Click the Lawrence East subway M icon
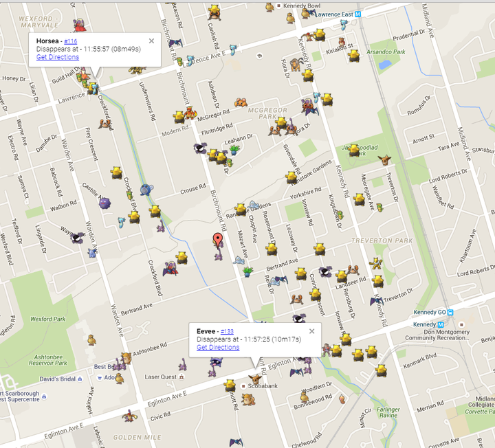Image resolution: width=495 pixels, height=448 pixels. [357, 14]
